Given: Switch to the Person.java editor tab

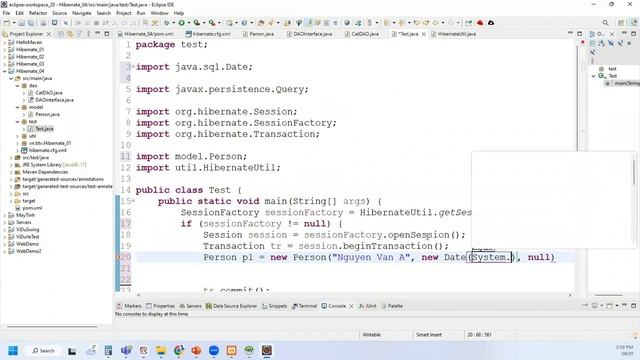Looking at the screenshot, I should point(258,34).
